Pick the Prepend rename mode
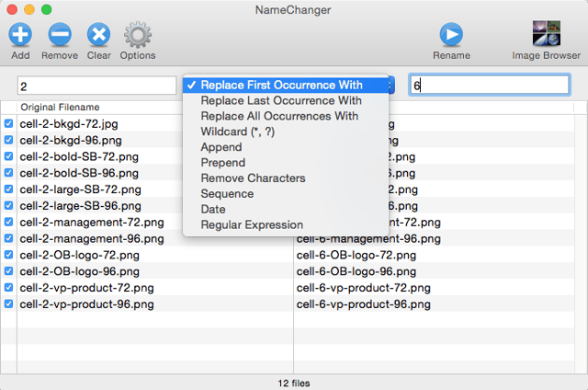The image size is (588, 390). [286, 163]
